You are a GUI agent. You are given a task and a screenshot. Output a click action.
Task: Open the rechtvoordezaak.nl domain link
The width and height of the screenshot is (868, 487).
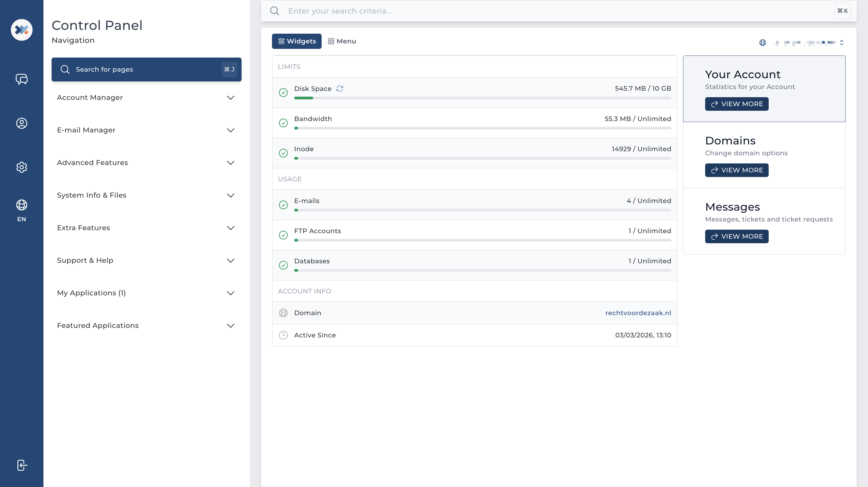pyautogui.click(x=638, y=313)
